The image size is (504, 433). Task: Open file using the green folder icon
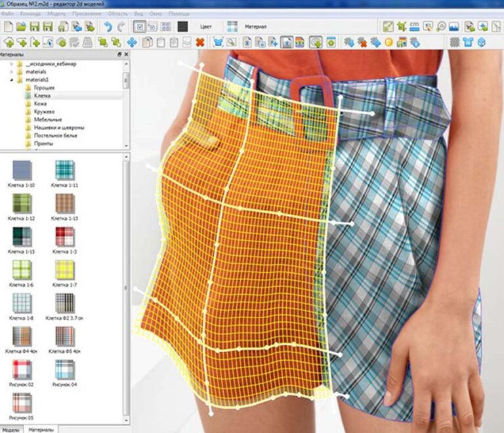[21, 27]
